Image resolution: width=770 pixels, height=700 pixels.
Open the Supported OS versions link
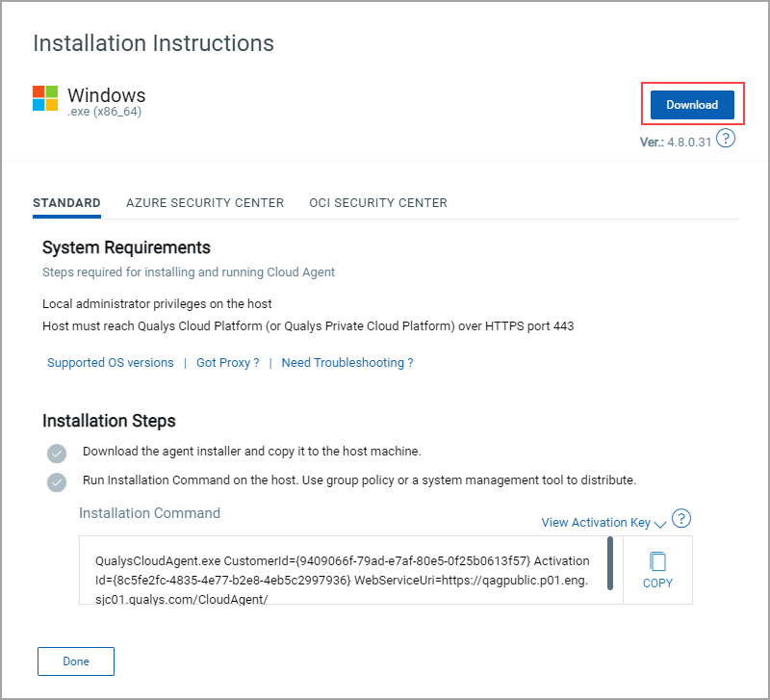click(111, 363)
